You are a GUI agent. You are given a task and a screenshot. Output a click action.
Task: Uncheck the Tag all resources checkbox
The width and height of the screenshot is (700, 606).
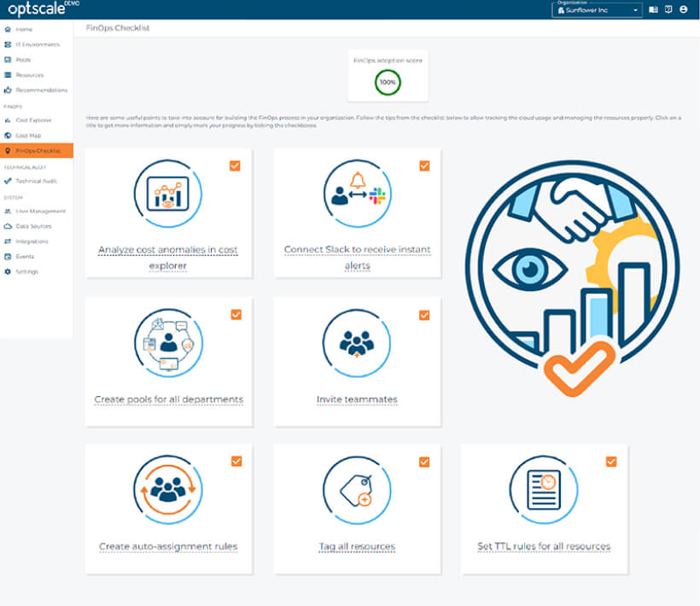424,462
